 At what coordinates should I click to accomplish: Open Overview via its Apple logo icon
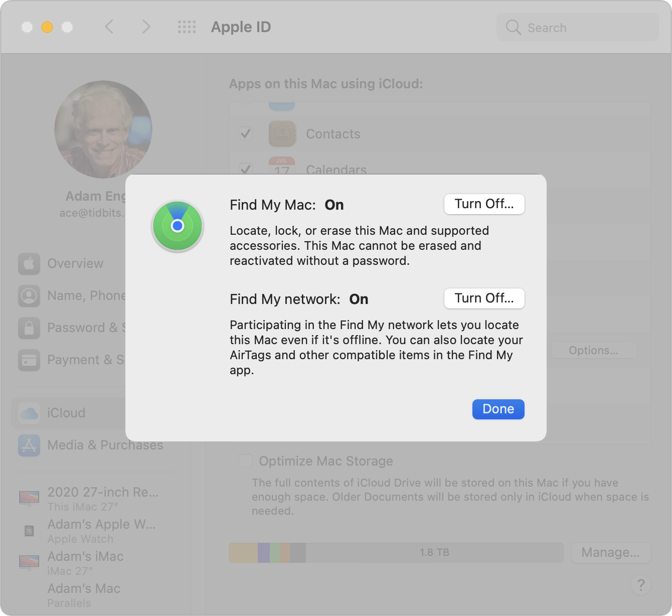pyautogui.click(x=29, y=264)
